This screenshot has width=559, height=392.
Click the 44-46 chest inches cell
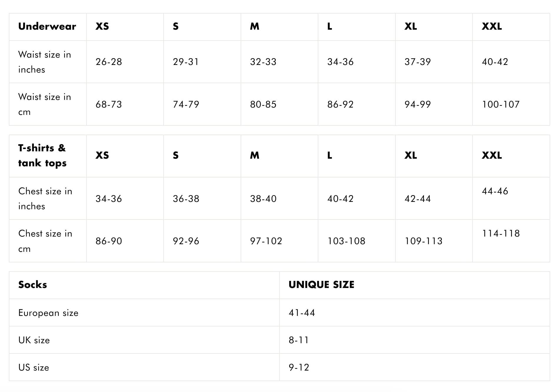[495, 191]
